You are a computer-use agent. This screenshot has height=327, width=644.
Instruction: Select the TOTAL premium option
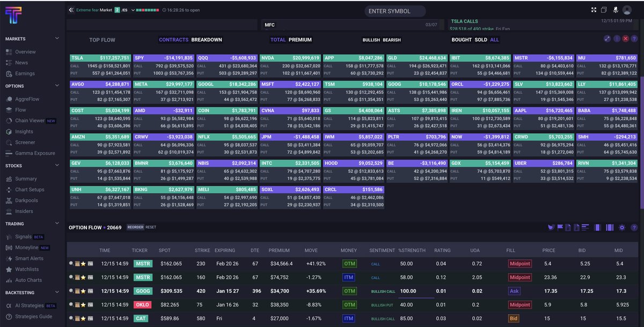click(278, 40)
